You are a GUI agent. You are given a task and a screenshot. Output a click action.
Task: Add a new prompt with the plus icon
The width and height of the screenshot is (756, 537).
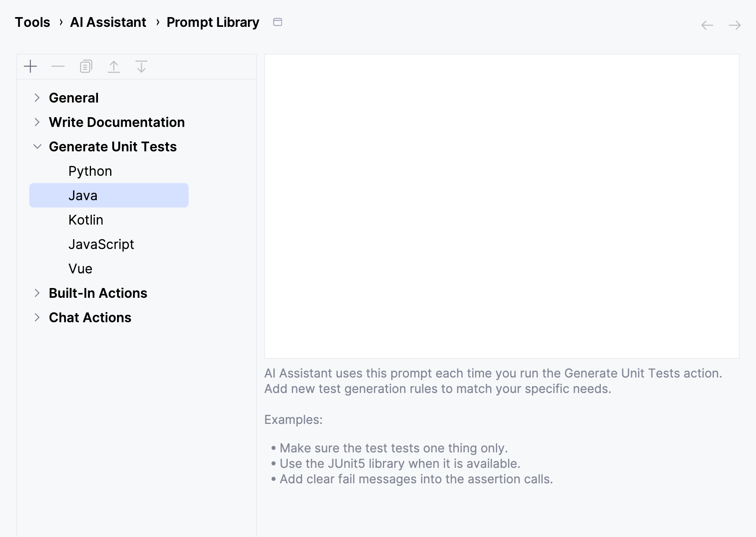tap(30, 66)
